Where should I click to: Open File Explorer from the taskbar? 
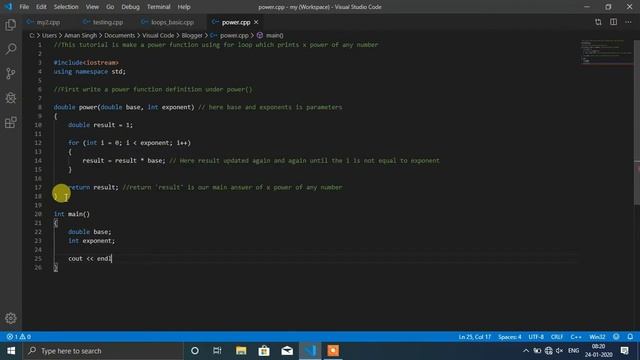pos(241,351)
